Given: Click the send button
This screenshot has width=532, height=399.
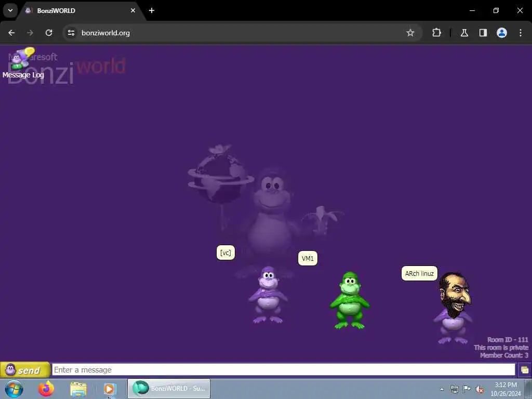Looking at the screenshot, I should [25, 370].
